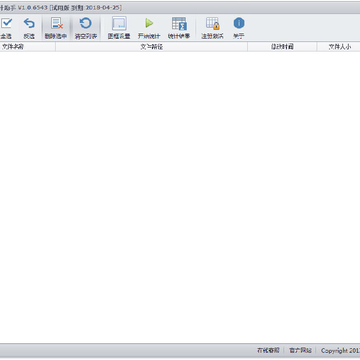Click the time column header
Viewport: 360px width, 360px height.
pos(282,47)
